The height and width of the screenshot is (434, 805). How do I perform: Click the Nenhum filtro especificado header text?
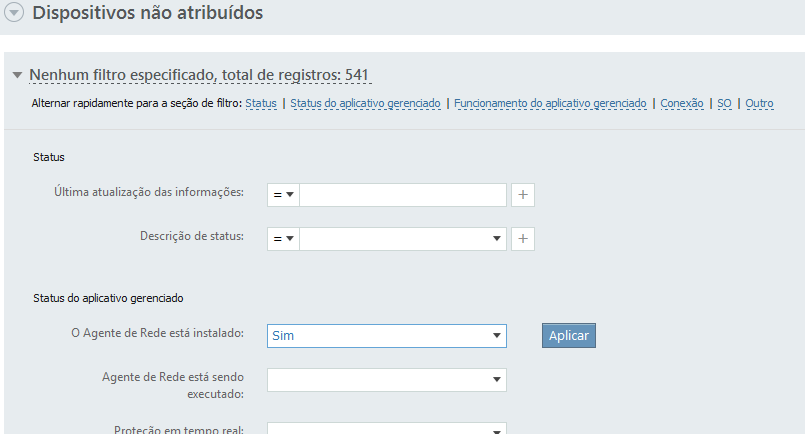[199, 75]
